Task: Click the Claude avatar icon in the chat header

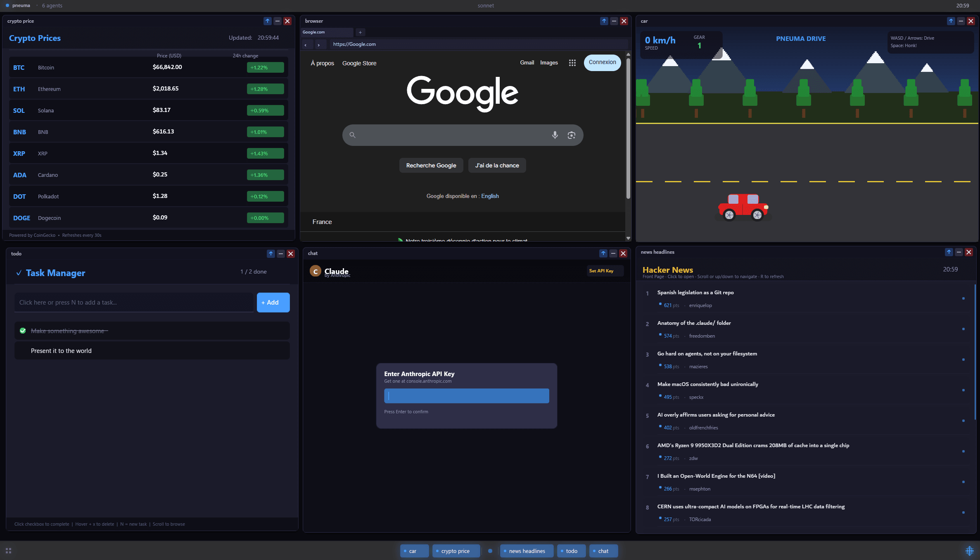Action: click(x=316, y=271)
